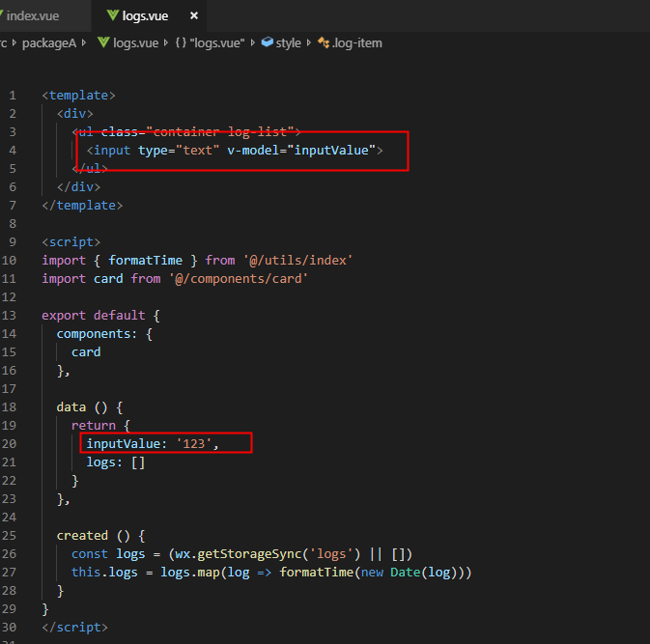
Task: Click wx.getStorageSync call
Action: 268,553
